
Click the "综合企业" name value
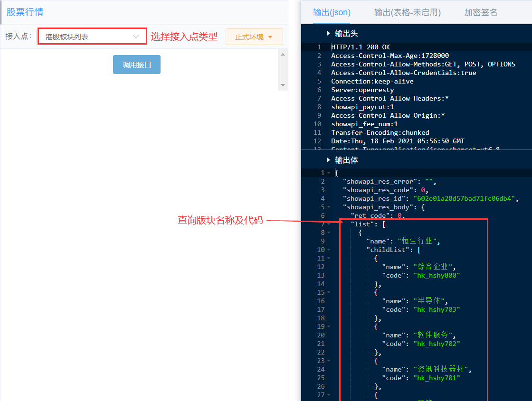433,267
